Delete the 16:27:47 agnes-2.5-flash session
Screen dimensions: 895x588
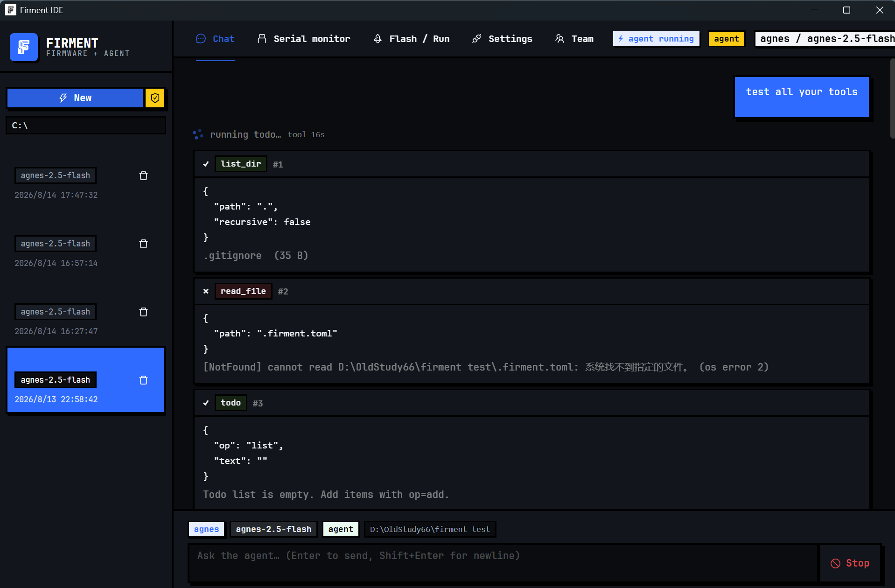pos(143,312)
